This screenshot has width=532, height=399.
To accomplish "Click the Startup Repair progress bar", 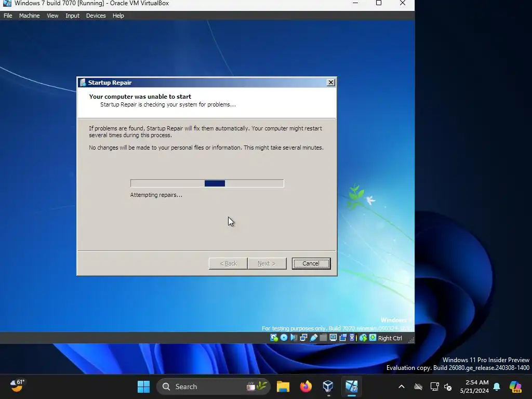I will pyautogui.click(x=207, y=183).
